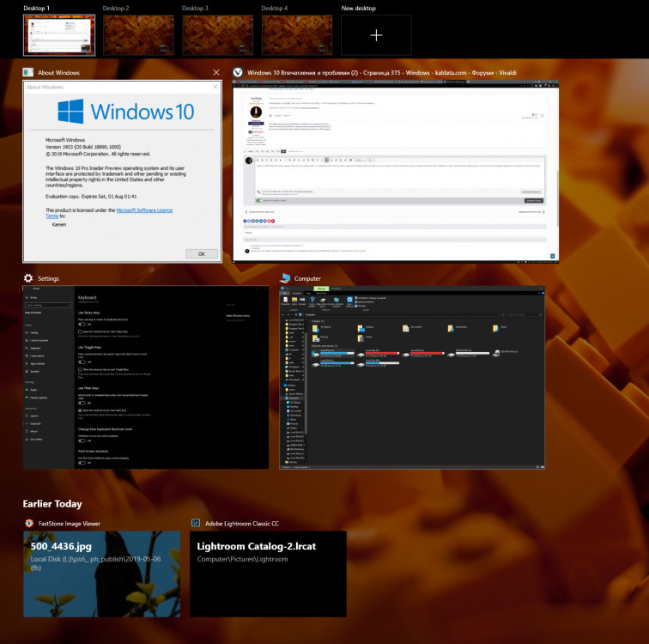The height and width of the screenshot is (644, 649).
Task: Click the Properties ribbon icon in Computer window
Action: [x=286, y=301]
